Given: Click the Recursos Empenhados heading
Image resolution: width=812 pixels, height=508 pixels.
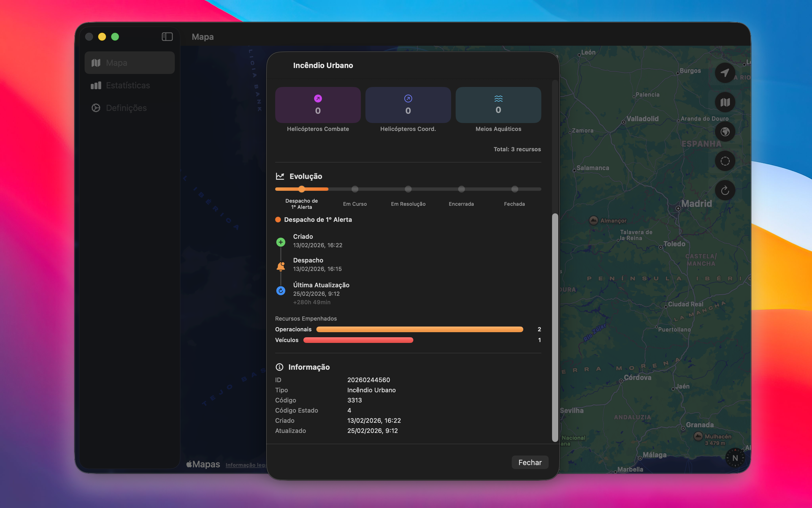Looking at the screenshot, I should 306,319.
